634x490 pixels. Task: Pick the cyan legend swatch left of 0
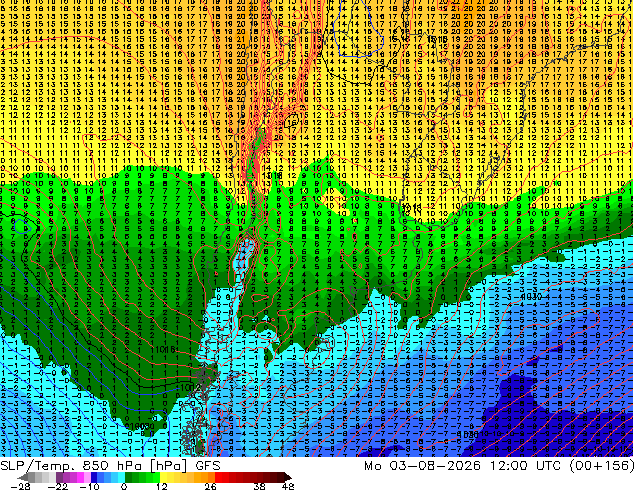point(121,477)
